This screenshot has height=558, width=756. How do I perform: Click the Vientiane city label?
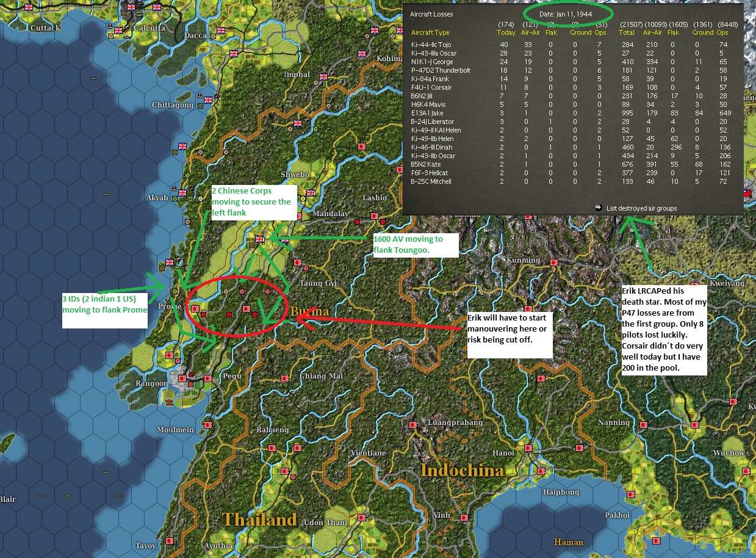click(x=369, y=453)
